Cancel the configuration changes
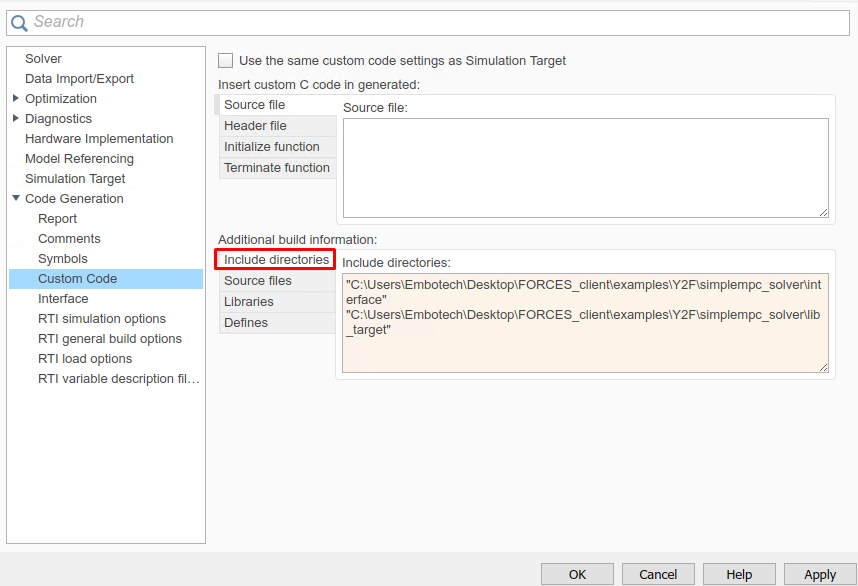 tap(658, 574)
